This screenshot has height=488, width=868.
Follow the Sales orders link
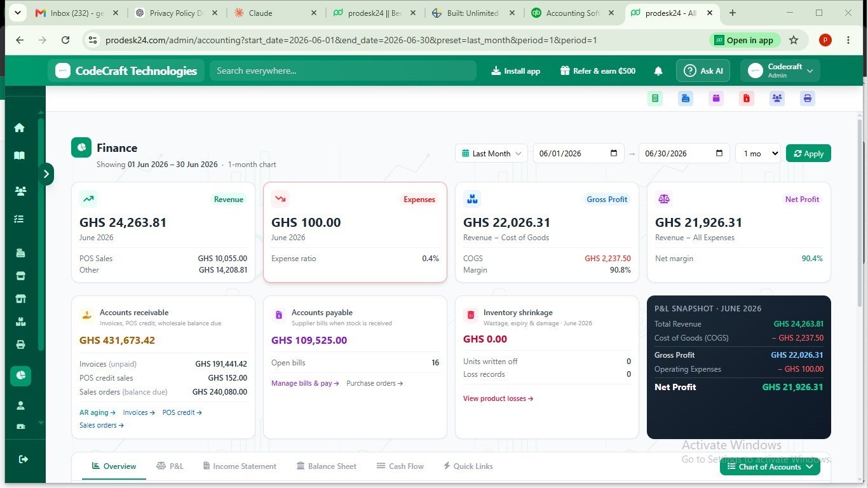point(101,425)
